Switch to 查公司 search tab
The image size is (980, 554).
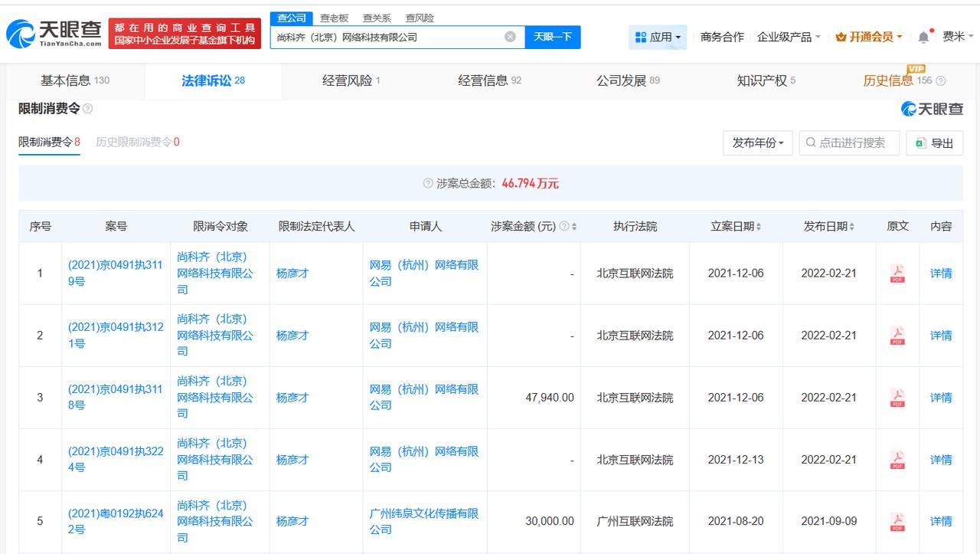pyautogui.click(x=291, y=18)
